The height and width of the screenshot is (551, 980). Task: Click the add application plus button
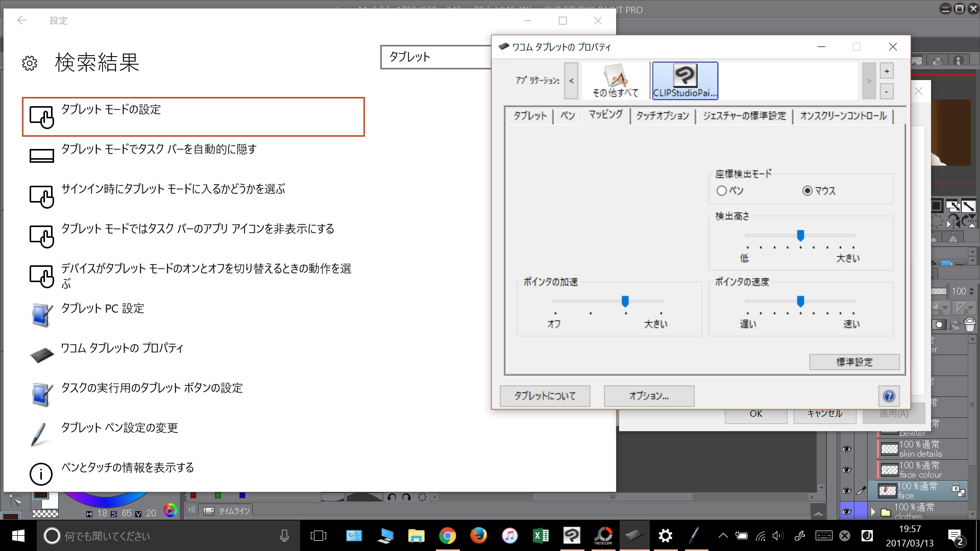click(887, 71)
